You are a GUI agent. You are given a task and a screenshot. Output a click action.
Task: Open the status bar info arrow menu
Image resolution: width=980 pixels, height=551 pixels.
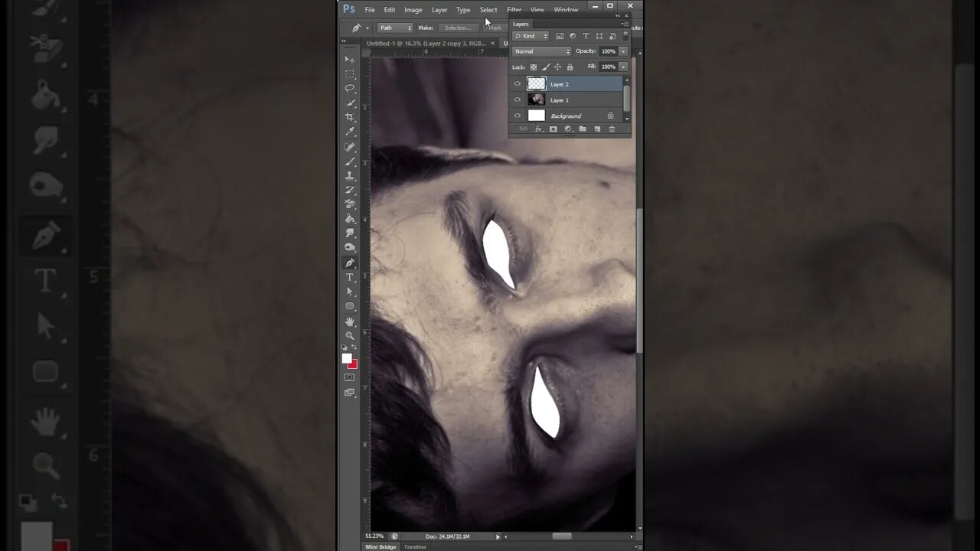498,536
